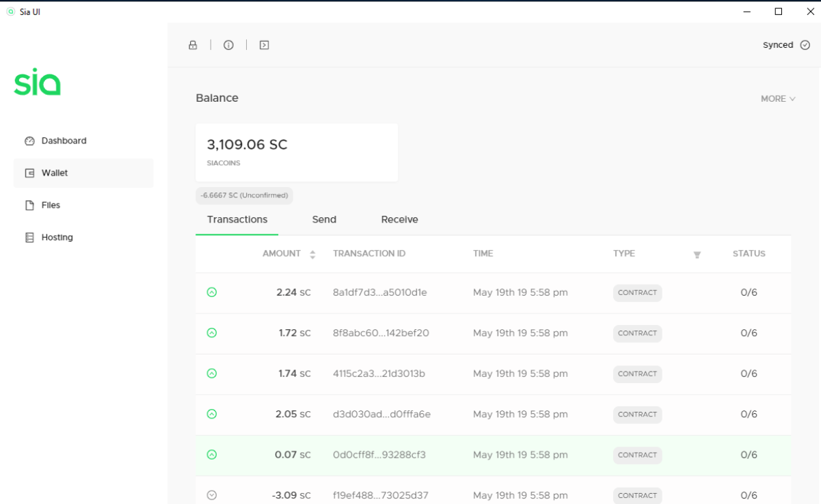Select the Transactions tab

coord(237,219)
